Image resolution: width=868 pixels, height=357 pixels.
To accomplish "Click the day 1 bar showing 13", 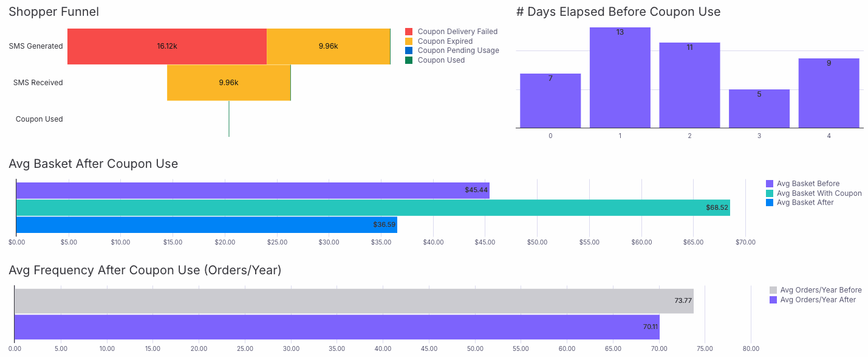I will tap(620, 78).
